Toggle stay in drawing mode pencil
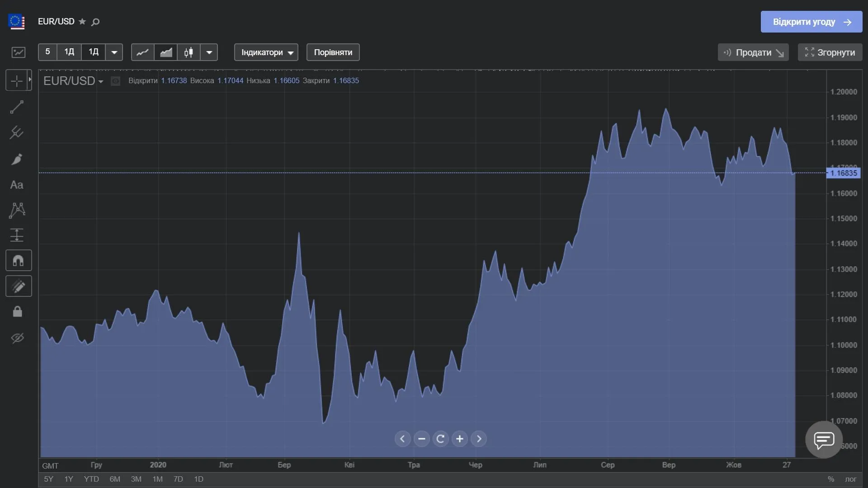This screenshot has height=488, width=868. tap(18, 286)
